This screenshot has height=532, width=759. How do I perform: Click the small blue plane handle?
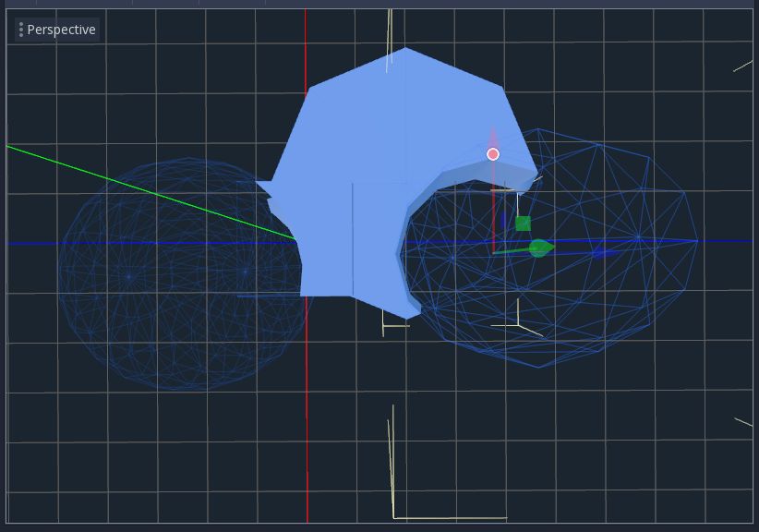click(503, 220)
